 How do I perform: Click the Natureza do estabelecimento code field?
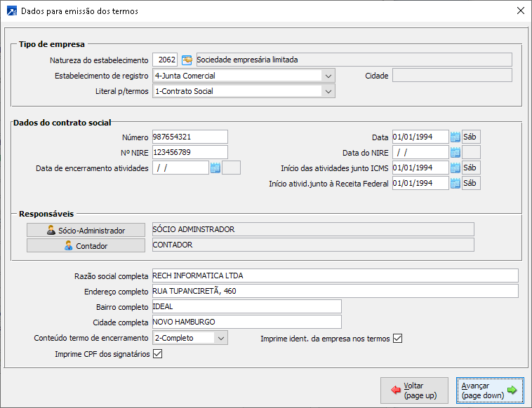[165, 60]
